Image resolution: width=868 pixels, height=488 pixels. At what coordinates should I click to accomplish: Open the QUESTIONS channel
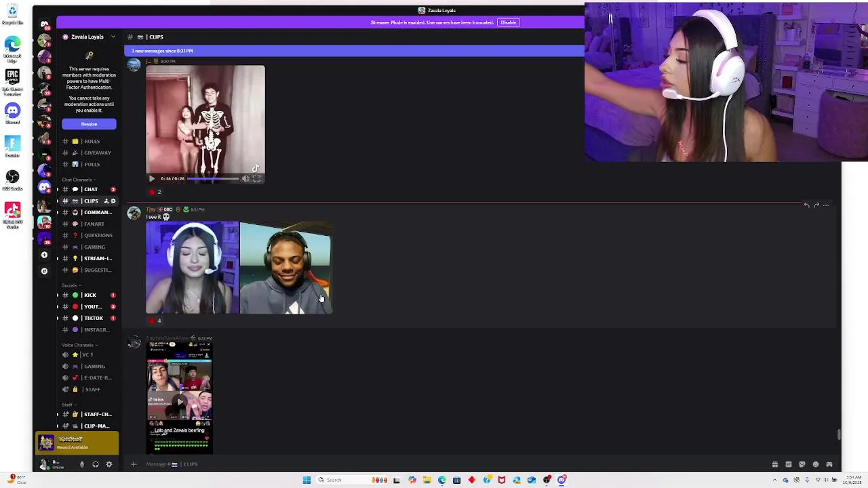(89, 235)
